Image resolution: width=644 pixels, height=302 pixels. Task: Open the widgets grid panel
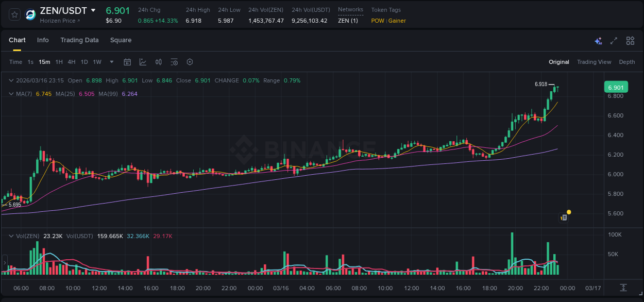(630, 40)
